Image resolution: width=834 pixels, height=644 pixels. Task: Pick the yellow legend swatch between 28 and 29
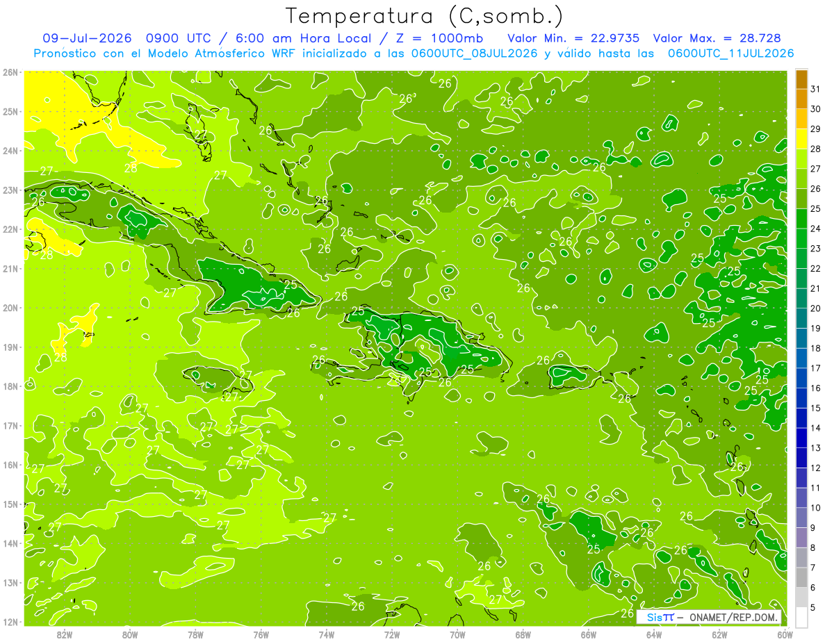pos(801,139)
